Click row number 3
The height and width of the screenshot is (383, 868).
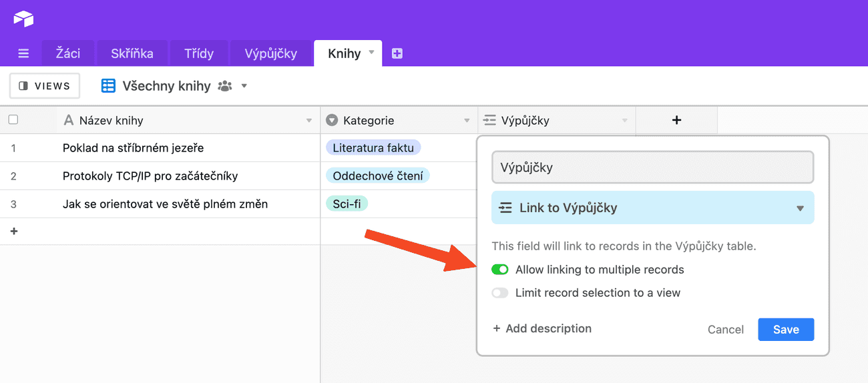[x=13, y=204]
